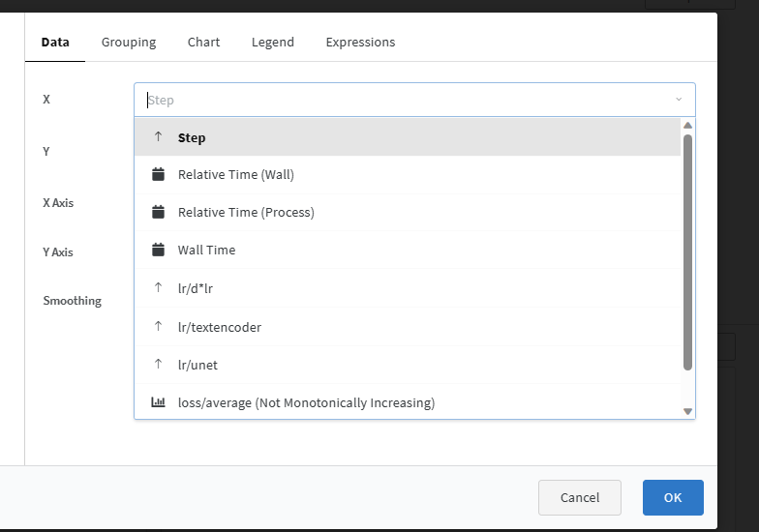This screenshot has width=759, height=532.
Task: Click arrow icon beside lr/textencoder option
Action: (x=158, y=327)
